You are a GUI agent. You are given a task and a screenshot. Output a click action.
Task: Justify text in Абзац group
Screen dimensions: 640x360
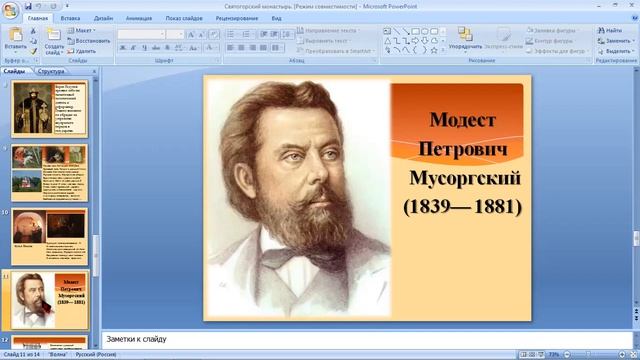[x=263, y=48]
